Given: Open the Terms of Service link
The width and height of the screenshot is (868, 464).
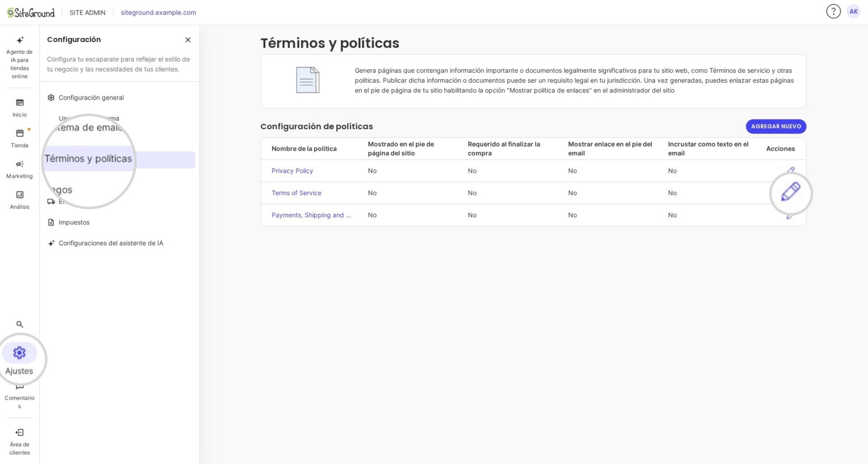Looking at the screenshot, I should click(x=296, y=193).
